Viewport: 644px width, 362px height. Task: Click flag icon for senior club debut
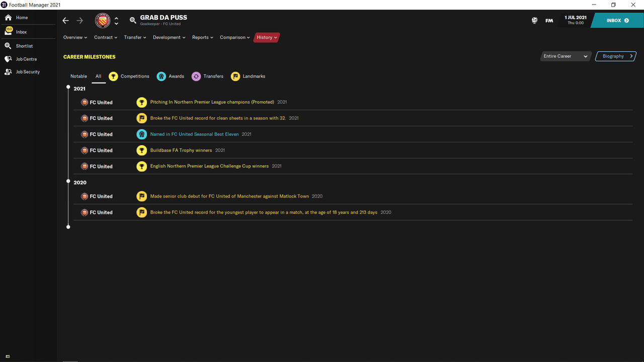(x=142, y=197)
